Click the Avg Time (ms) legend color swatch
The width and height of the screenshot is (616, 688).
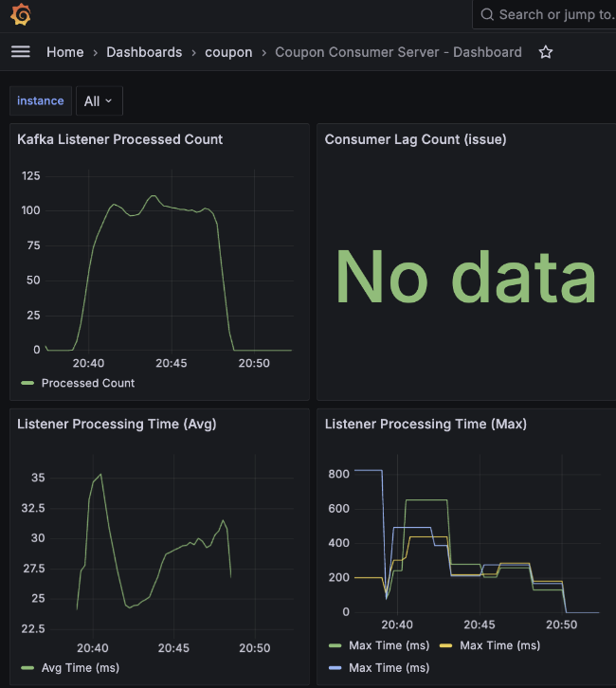(x=27, y=668)
